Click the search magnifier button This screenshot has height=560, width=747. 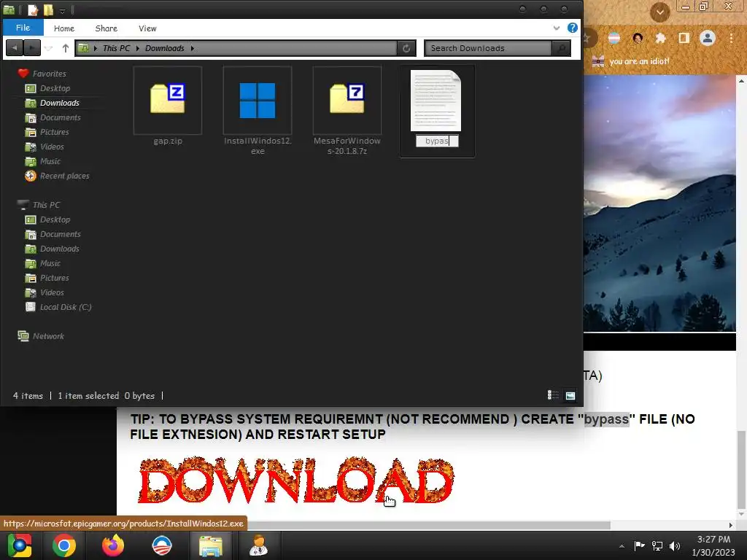(561, 48)
